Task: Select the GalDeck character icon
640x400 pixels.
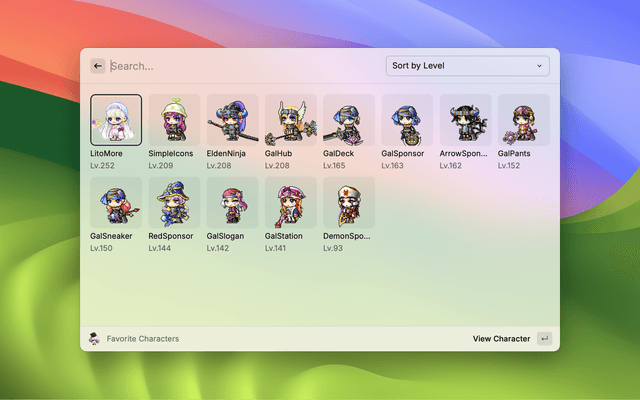Action: click(x=349, y=120)
